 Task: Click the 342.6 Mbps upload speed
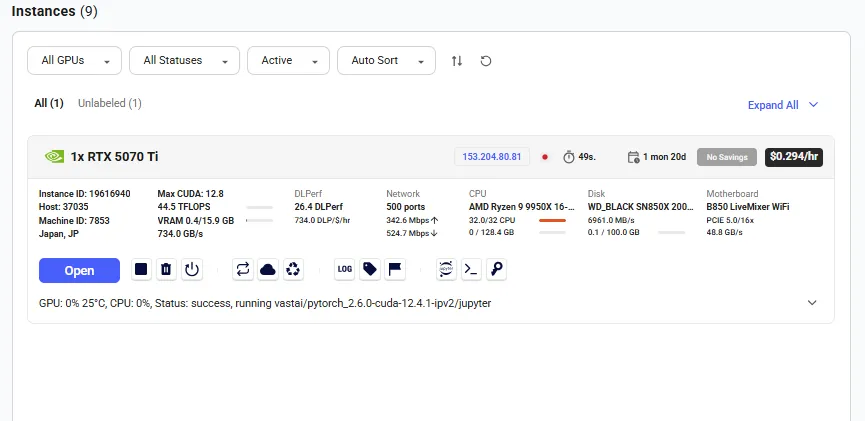[x=413, y=220]
